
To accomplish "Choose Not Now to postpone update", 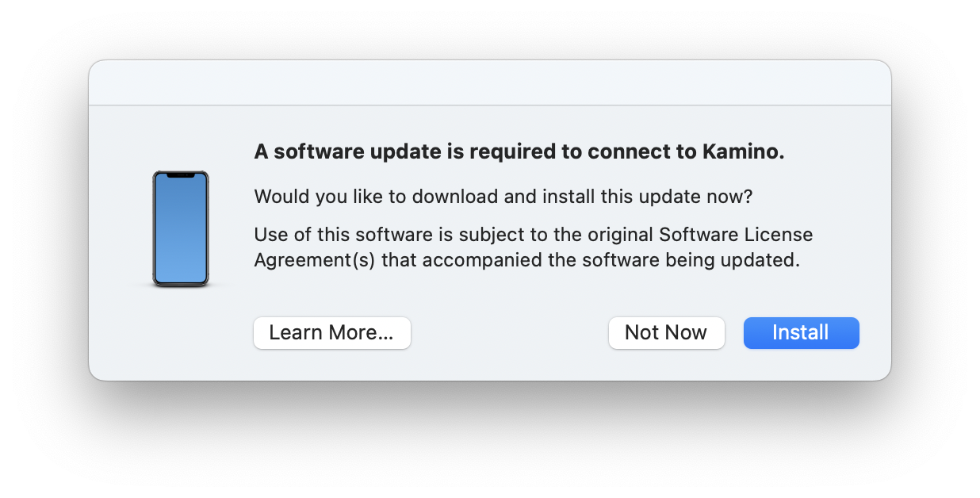I will 666,332.
